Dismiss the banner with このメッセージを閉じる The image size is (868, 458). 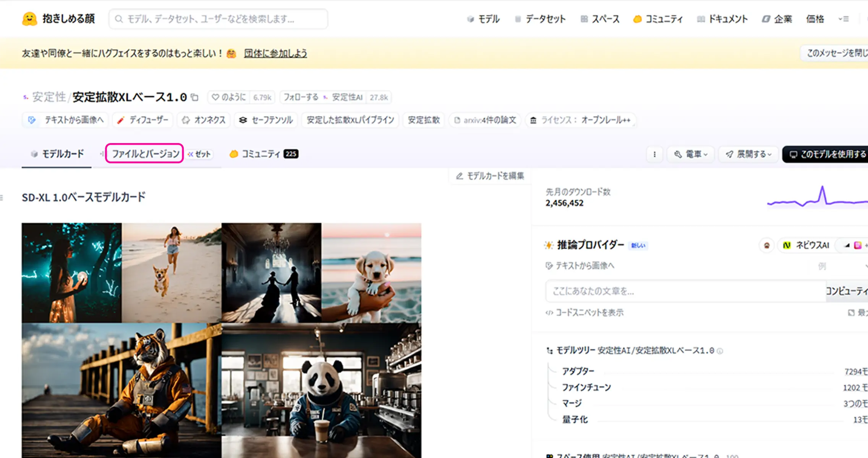click(834, 53)
